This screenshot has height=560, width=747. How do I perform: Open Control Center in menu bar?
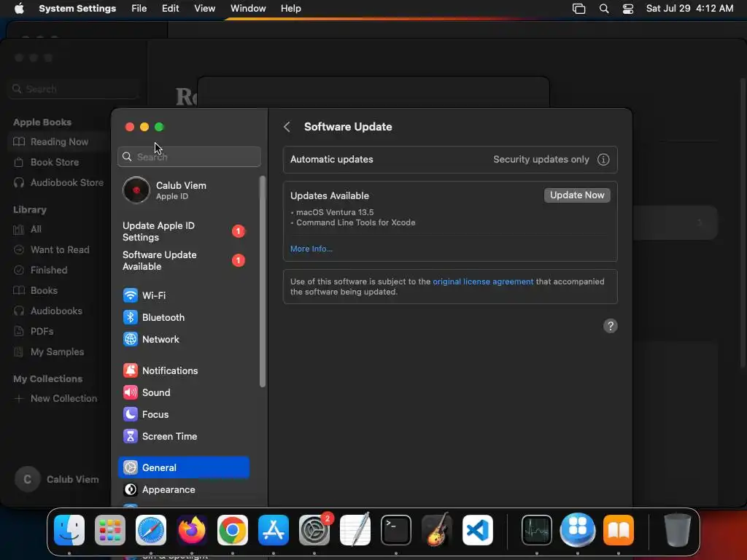(628, 9)
